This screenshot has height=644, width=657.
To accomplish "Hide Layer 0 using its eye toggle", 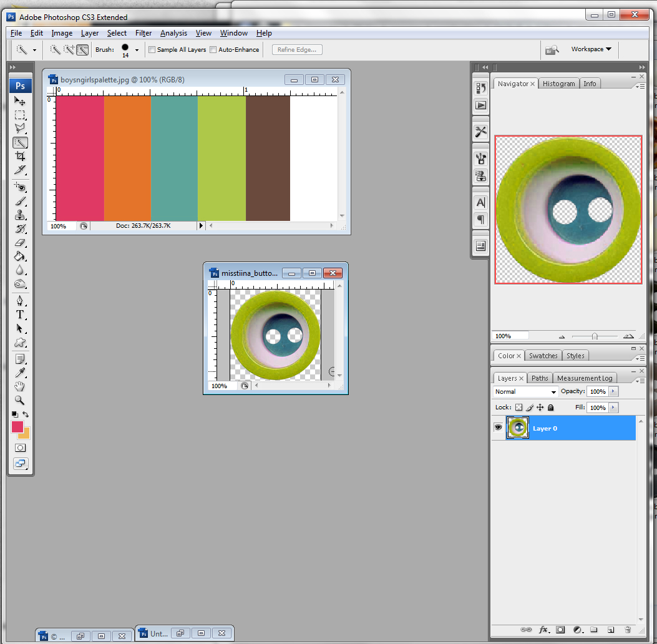I will [497, 427].
